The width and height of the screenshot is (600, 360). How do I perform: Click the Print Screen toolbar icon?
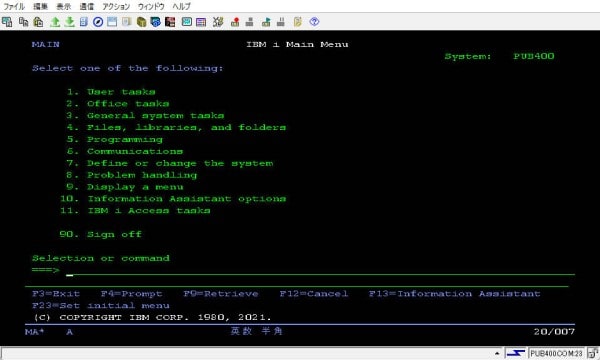7,22
